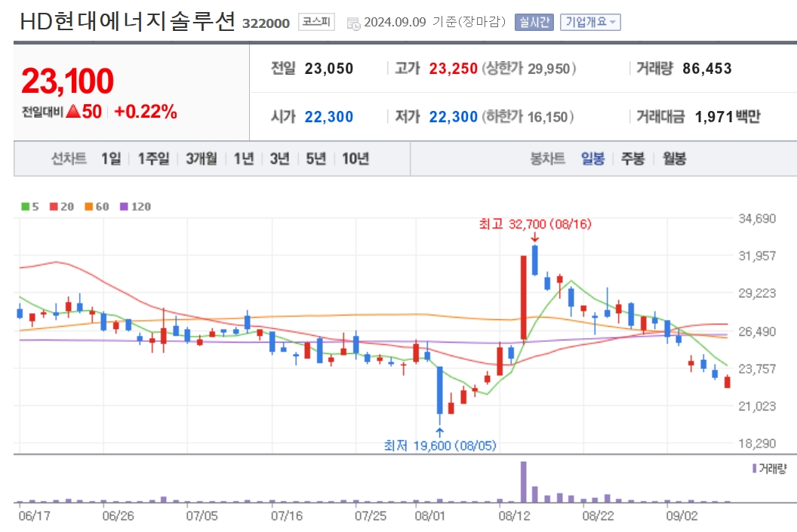The height and width of the screenshot is (532, 797).
Task: Click the 코스피 market badge
Action: (316, 22)
